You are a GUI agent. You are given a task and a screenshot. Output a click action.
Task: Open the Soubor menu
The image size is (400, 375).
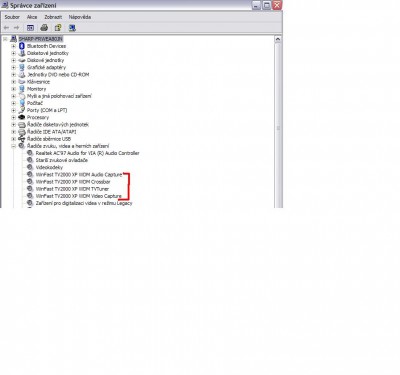point(12,17)
